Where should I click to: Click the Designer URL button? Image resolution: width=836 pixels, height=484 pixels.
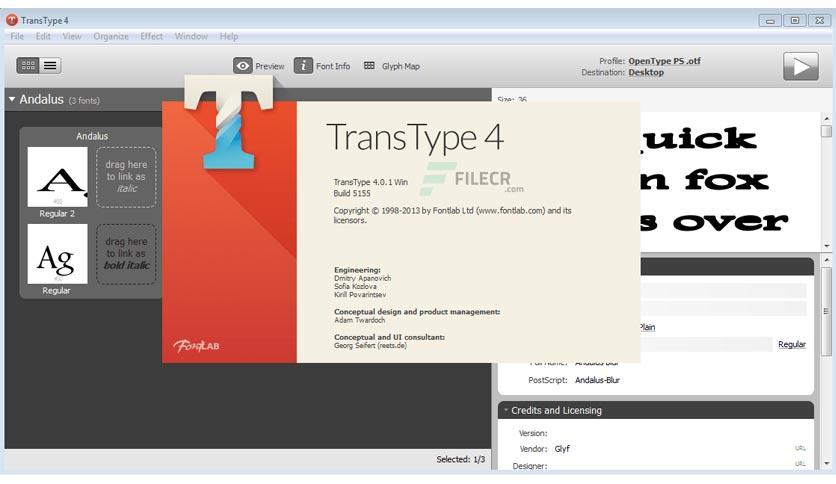[800, 464]
